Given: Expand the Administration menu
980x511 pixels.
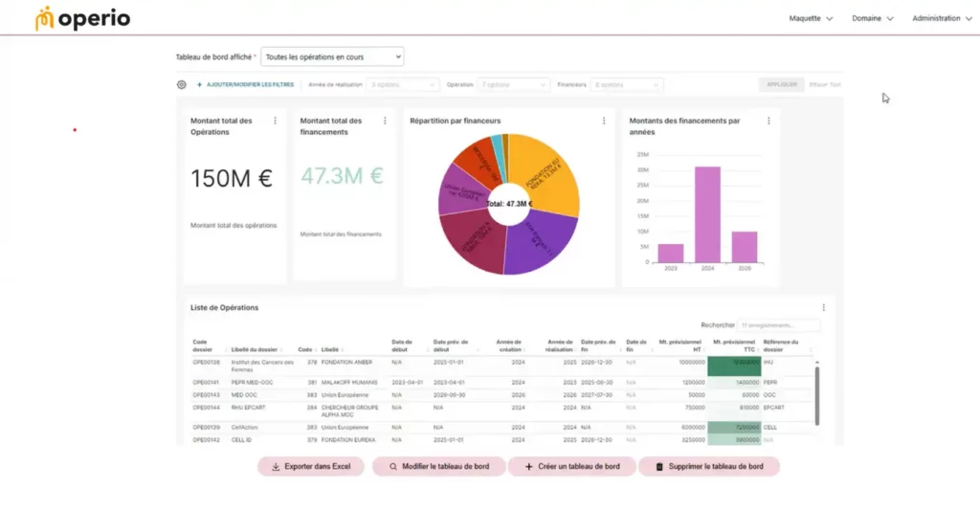Looking at the screenshot, I should coord(942,18).
